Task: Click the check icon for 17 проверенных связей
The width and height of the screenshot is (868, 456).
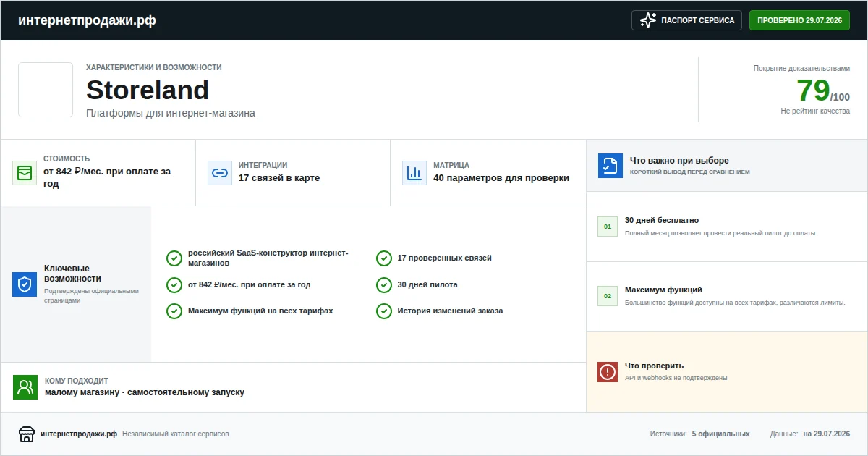Action: click(384, 258)
